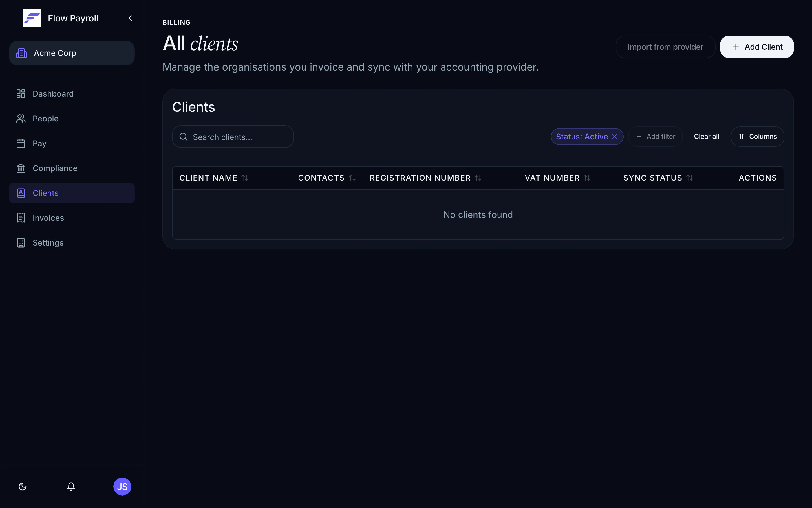812x508 pixels.
Task: Open the Pay section
Action: (x=72, y=143)
